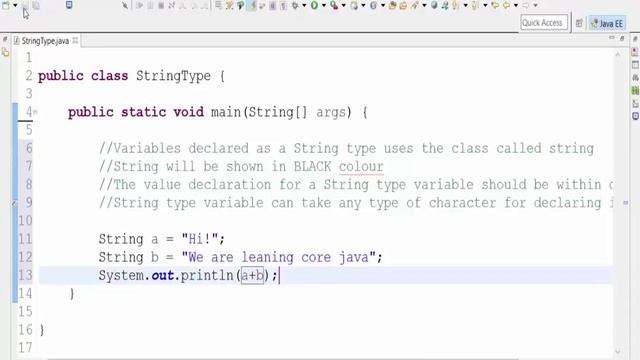Click the args parameter in main signature

click(x=331, y=113)
